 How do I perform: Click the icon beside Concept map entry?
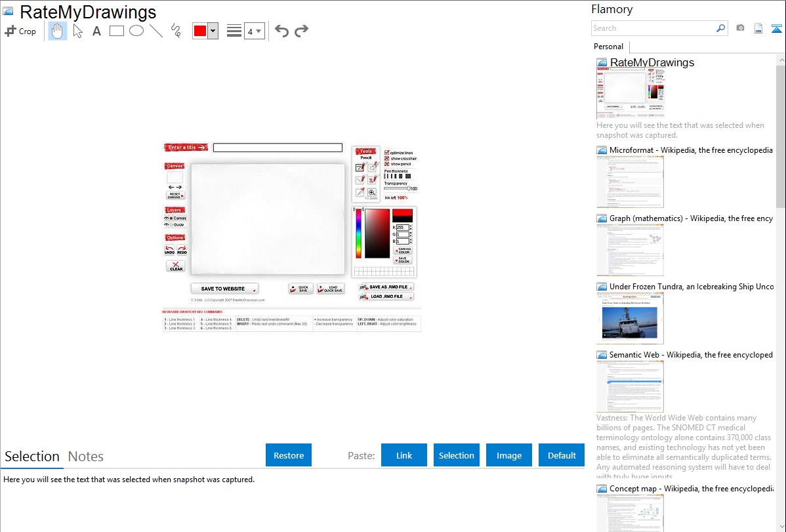[602, 489]
